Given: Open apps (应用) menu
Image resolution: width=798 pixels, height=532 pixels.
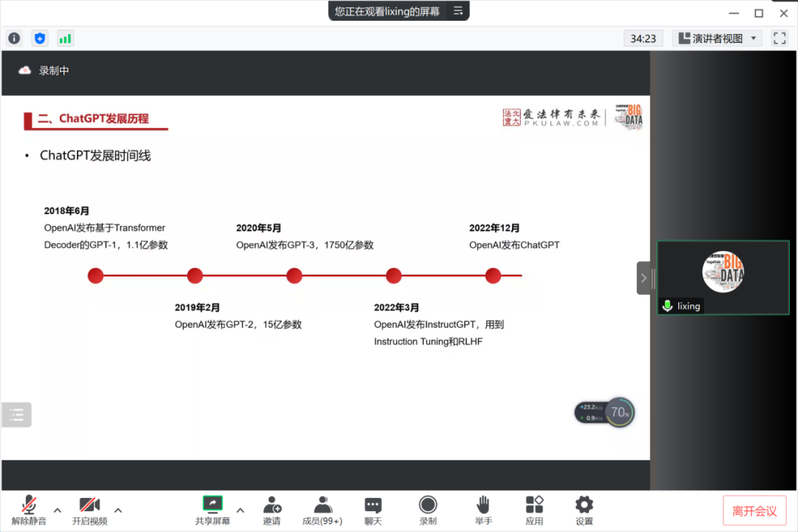Looking at the screenshot, I should pos(534,510).
